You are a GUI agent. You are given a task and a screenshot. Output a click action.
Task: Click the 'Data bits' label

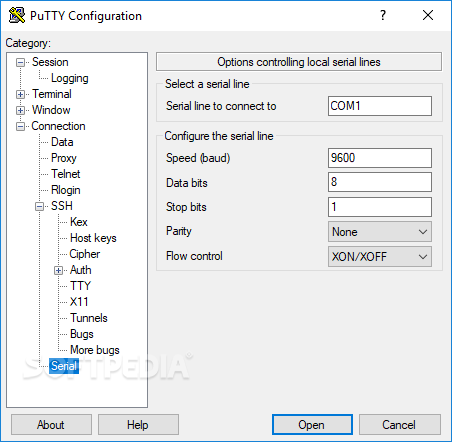coord(187,183)
